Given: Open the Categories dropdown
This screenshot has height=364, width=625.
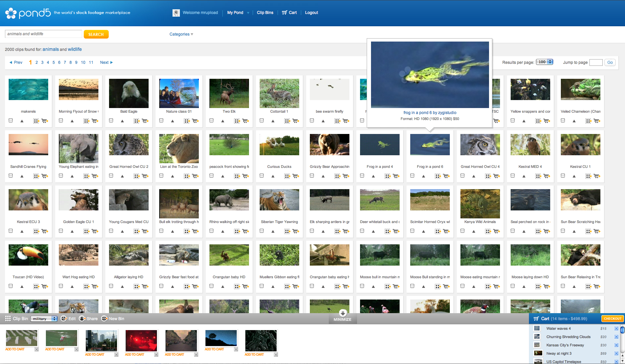Looking at the screenshot, I should 181,34.
